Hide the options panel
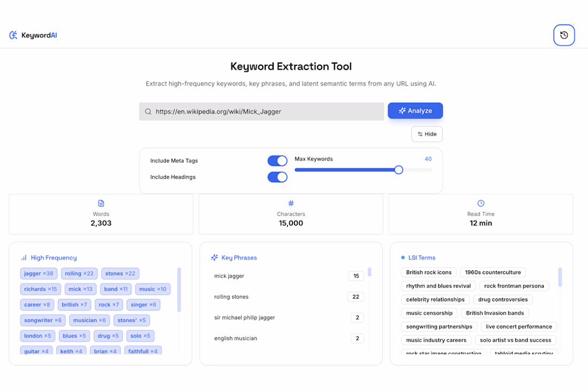 coord(427,134)
